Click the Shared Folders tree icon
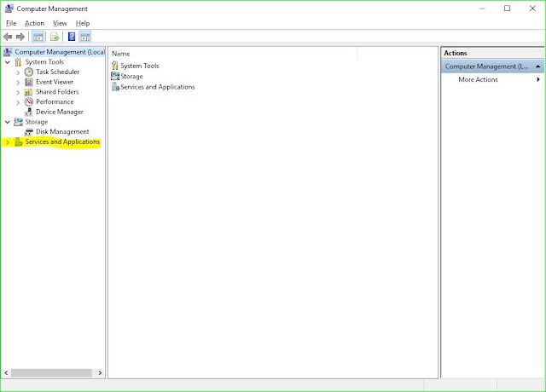The height and width of the screenshot is (392, 546). (28, 92)
